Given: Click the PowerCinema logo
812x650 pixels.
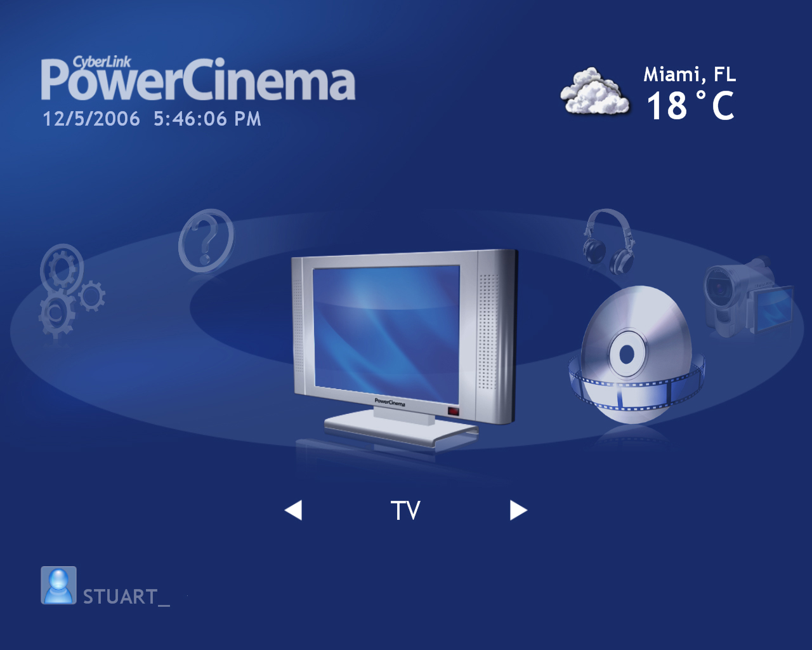Looking at the screenshot, I should [198, 83].
